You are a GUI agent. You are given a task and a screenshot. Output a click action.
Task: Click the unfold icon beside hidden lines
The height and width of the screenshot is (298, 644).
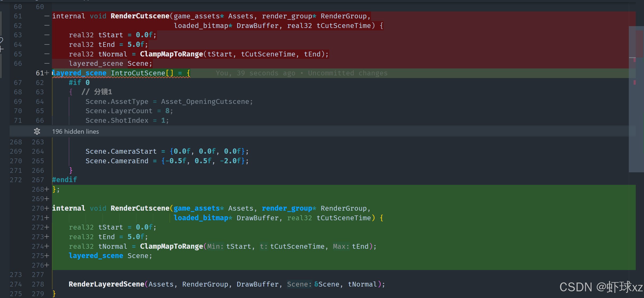coord(37,131)
